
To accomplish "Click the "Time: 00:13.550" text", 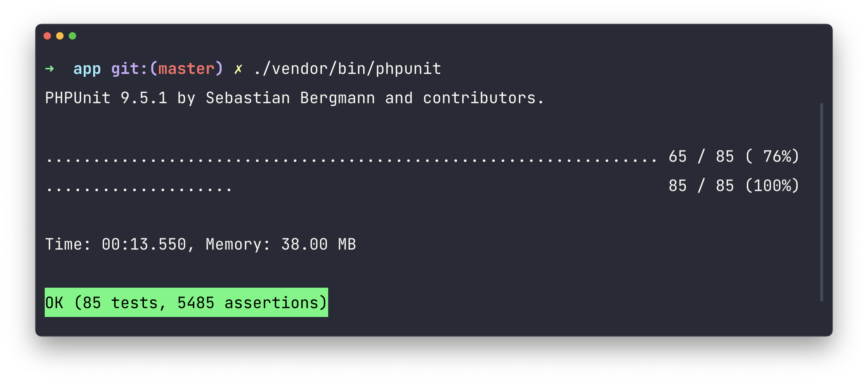I will click(x=115, y=244).
